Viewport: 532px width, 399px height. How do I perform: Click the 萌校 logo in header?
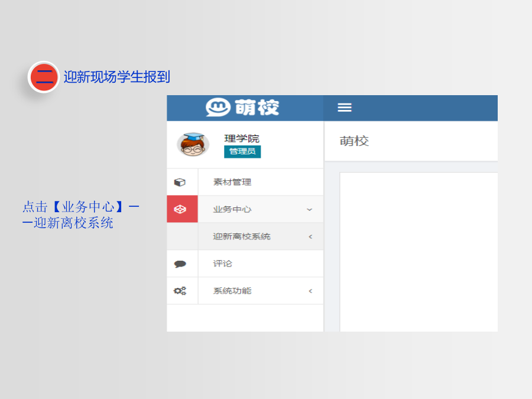click(x=242, y=108)
